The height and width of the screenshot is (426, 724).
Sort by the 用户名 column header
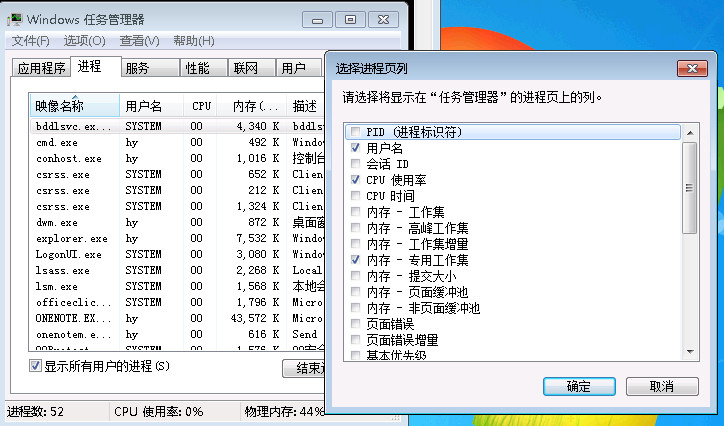(151, 106)
